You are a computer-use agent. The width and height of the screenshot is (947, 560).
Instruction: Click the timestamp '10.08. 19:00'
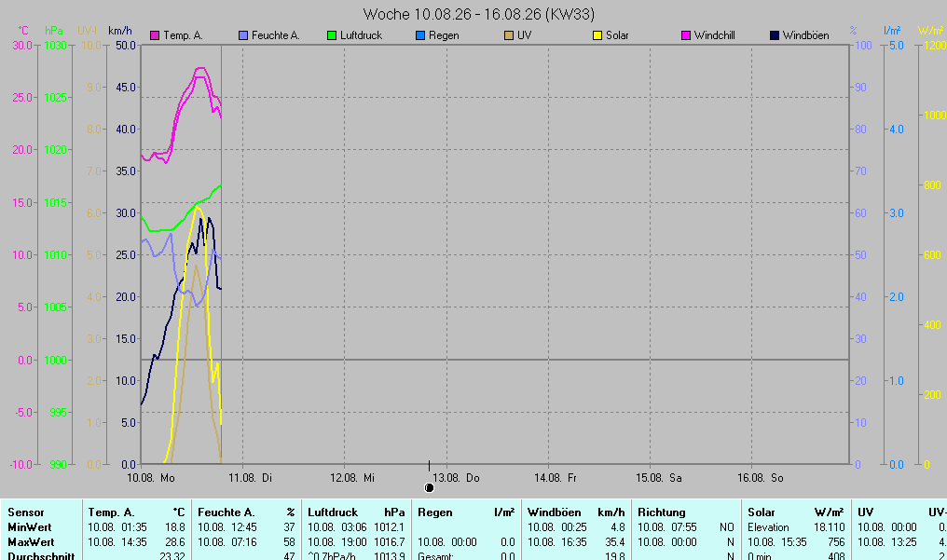point(337,542)
